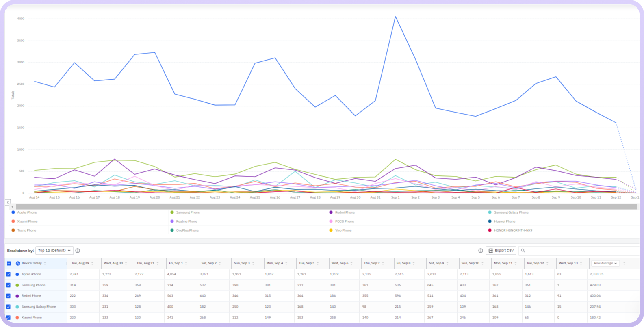The height and width of the screenshot is (327, 644).
Task: Click the Device family column header icon
Action: (18, 263)
